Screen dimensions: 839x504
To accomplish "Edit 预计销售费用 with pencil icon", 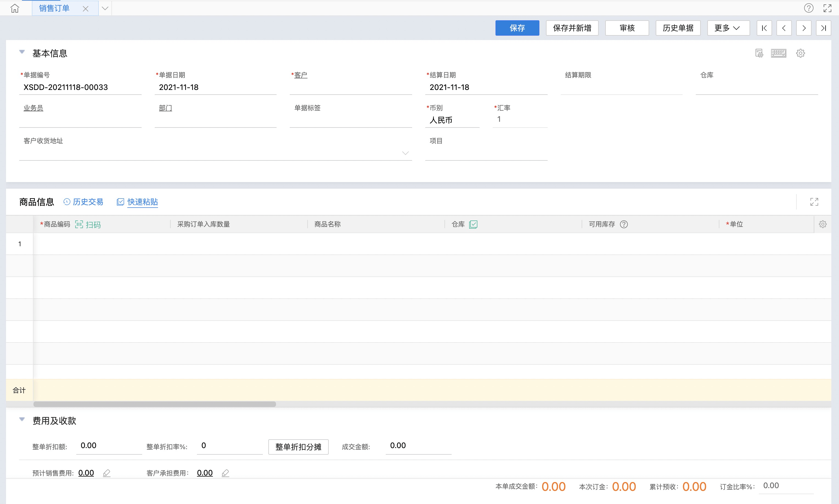I will [107, 473].
